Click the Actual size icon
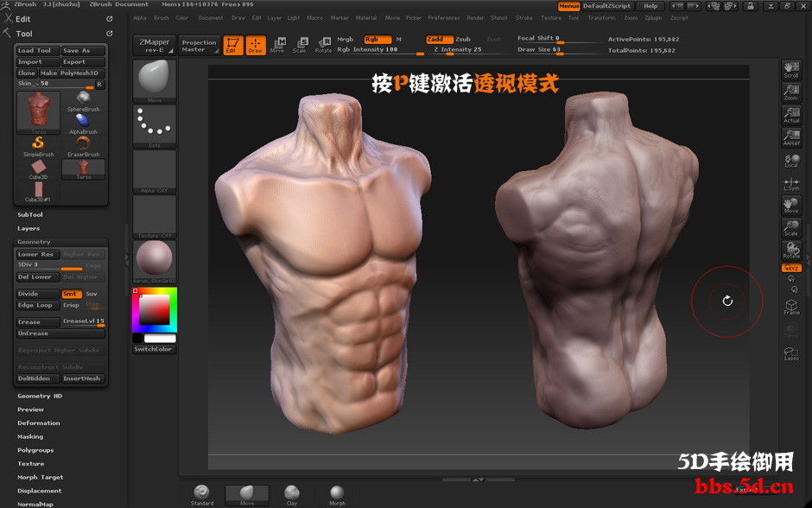The width and height of the screenshot is (812, 508). [791, 115]
